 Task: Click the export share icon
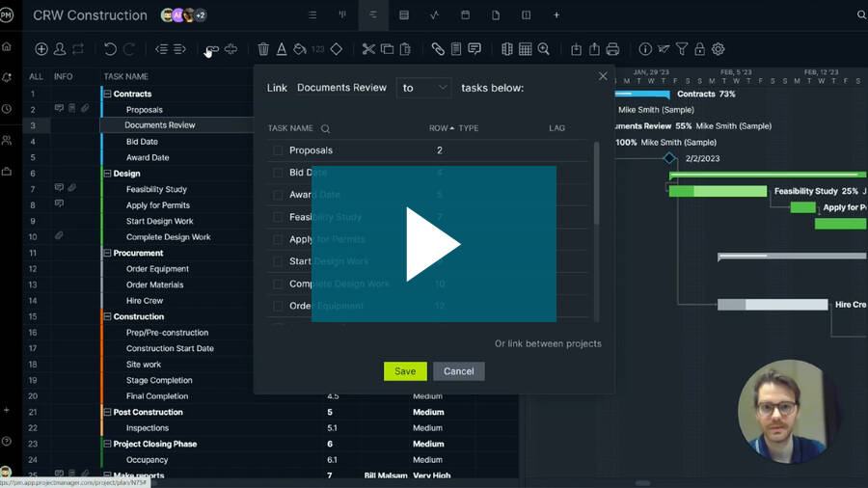pyautogui.click(x=594, y=49)
